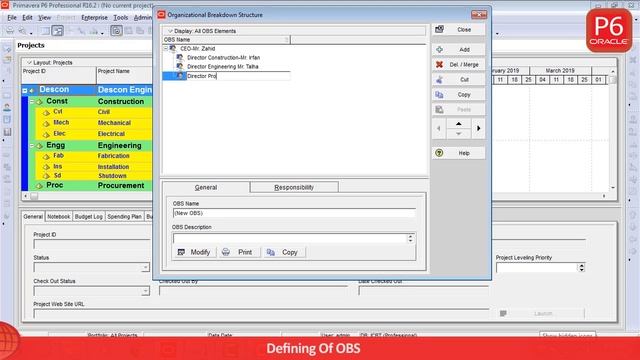Image resolution: width=640 pixels, height=360 pixels.
Task: Select Director Engineering Mr. Talha row
Action: click(222, 67)
